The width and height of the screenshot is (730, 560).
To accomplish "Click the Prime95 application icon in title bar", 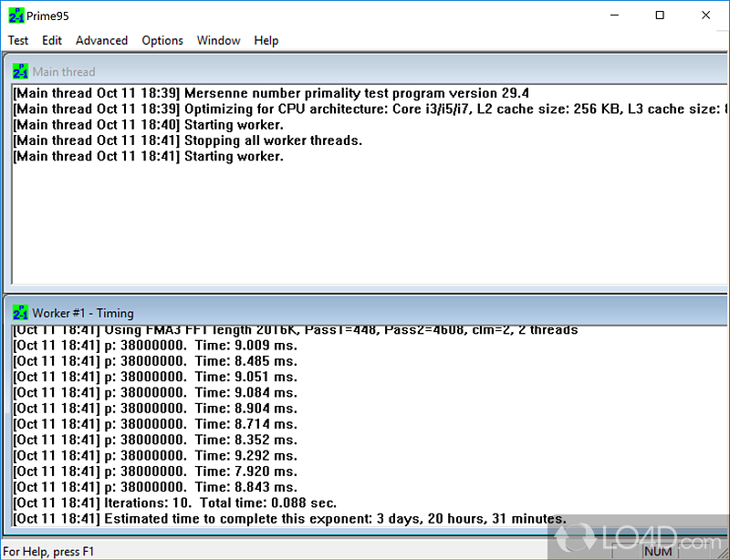I will pos(16,16).
